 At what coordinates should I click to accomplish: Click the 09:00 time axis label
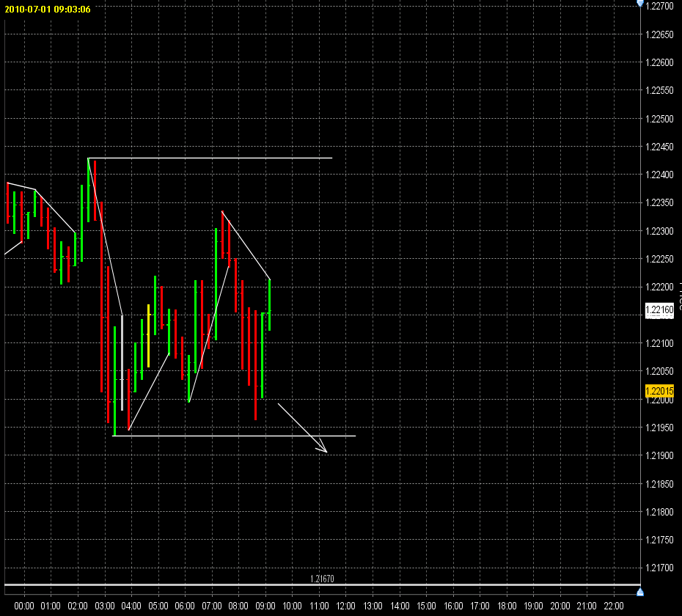(x=265, y=606)
